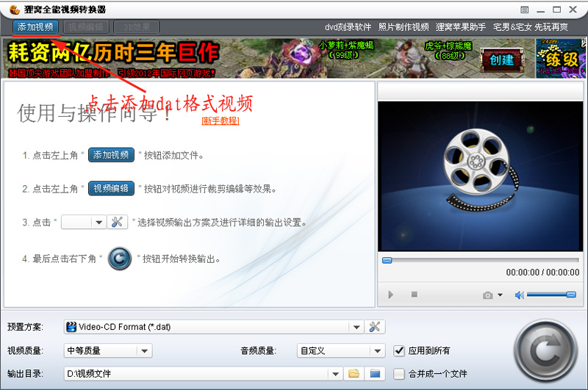The image size is (588, 390).
Task: Adjust the volume slider
Action: tap(551, 295)
